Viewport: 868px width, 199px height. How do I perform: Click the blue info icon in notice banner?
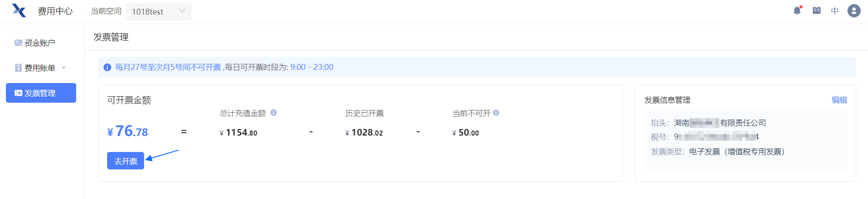(107, 68)
